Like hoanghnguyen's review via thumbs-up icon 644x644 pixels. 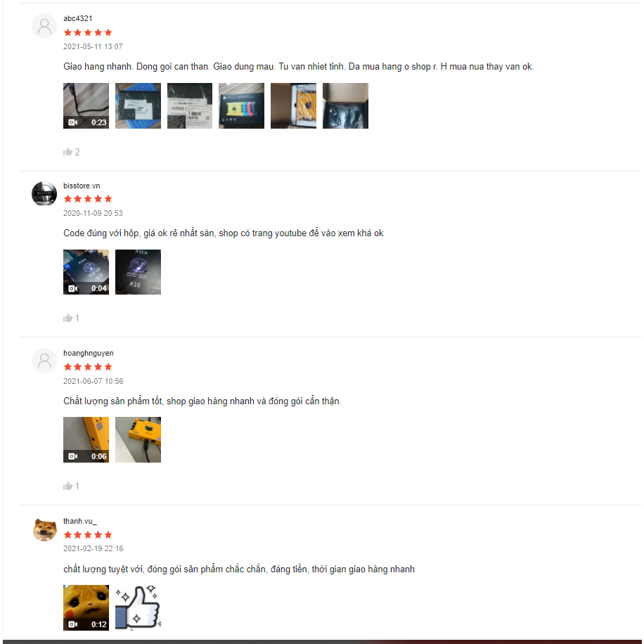pos(67,487)
